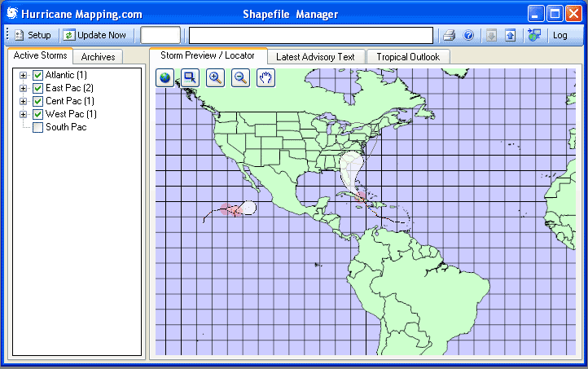Open help via the question mark icon
This screenshot has width=588, height=369.
[468, 35]
